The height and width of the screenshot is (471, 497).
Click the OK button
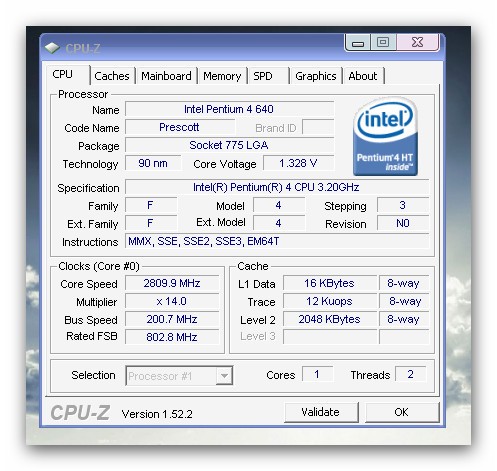402,412
